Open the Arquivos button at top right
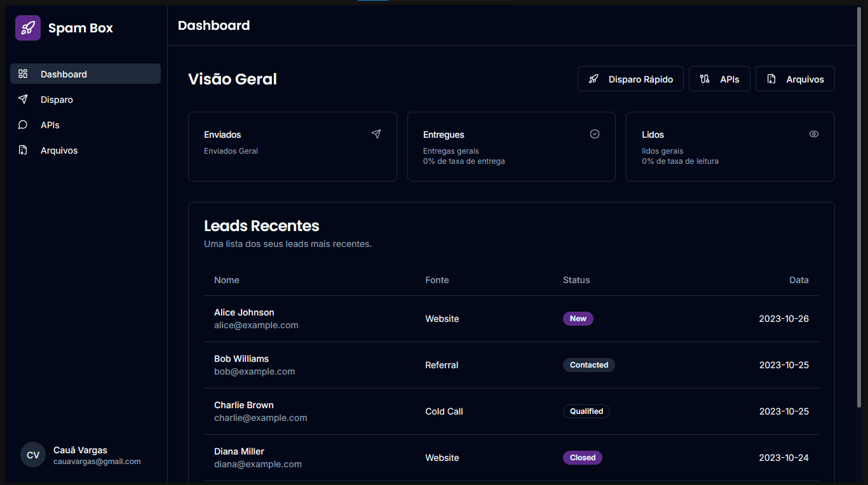868x485 pixels. click(795, 79)
